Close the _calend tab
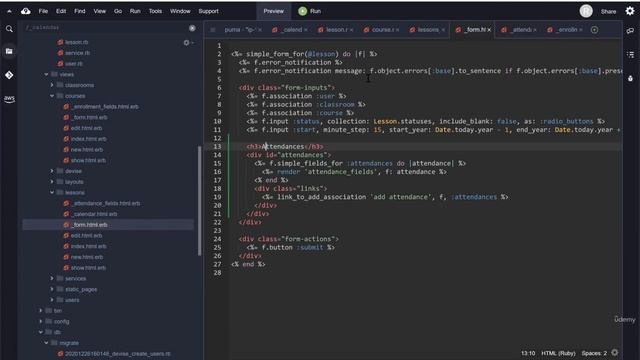Viewport: 640px width, 360px height. [x=306, y=30]
